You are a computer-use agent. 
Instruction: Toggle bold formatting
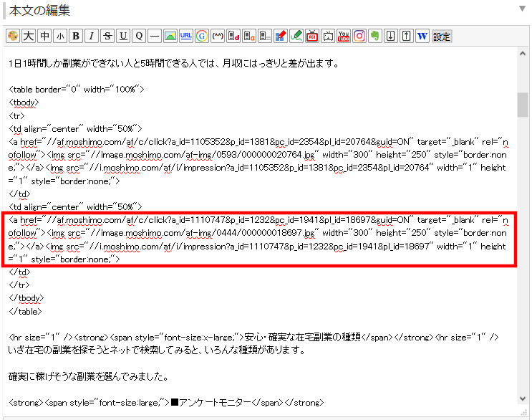click(76, 36)
